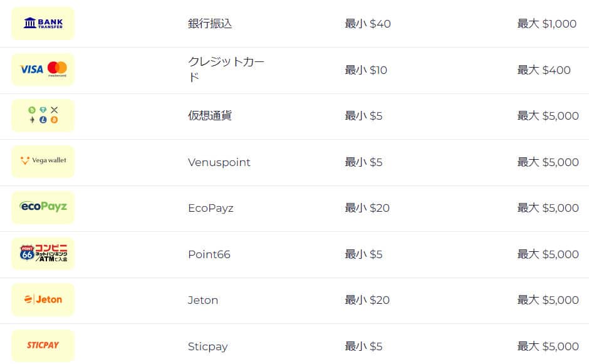Click the 銀行振込 payment name
589x364 pixels.
point(210,24)
